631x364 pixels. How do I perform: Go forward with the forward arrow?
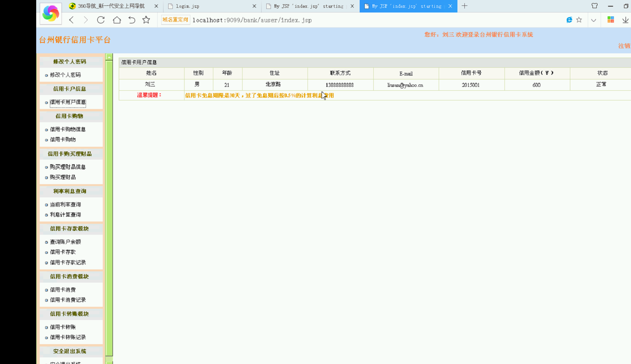point(86,20)
